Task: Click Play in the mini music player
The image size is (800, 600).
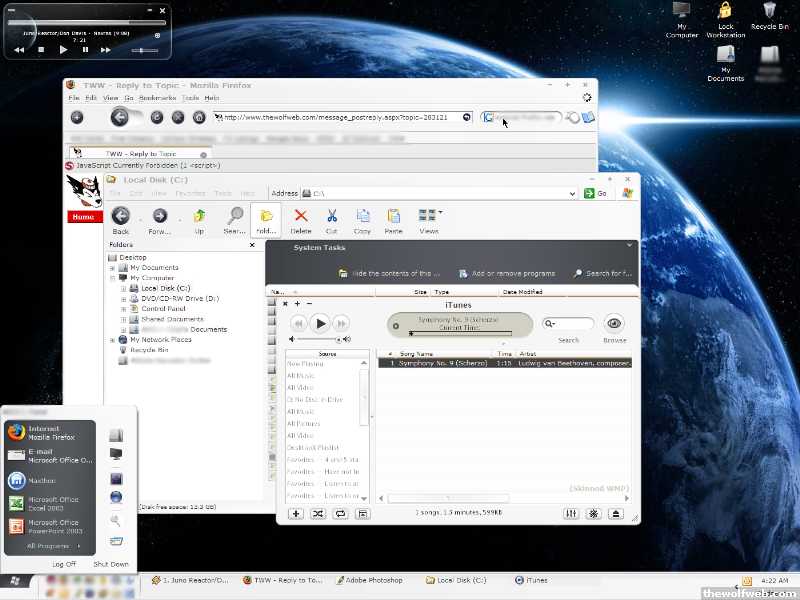Action: [x=63, y=49]
